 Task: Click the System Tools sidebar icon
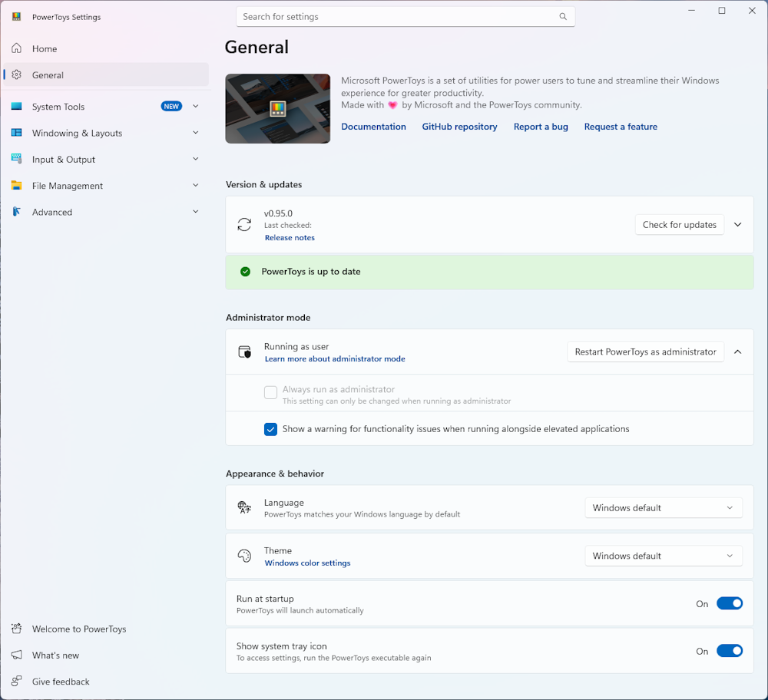coord(16,107)
